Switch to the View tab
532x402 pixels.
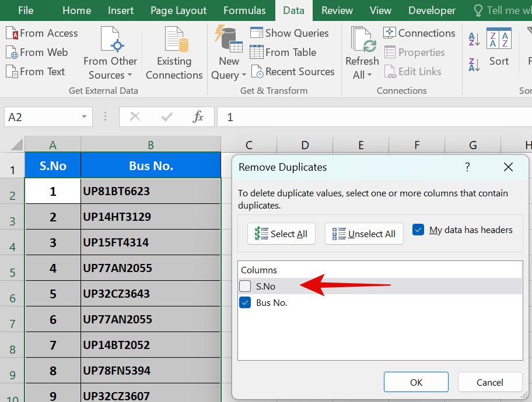coord(380,10)
